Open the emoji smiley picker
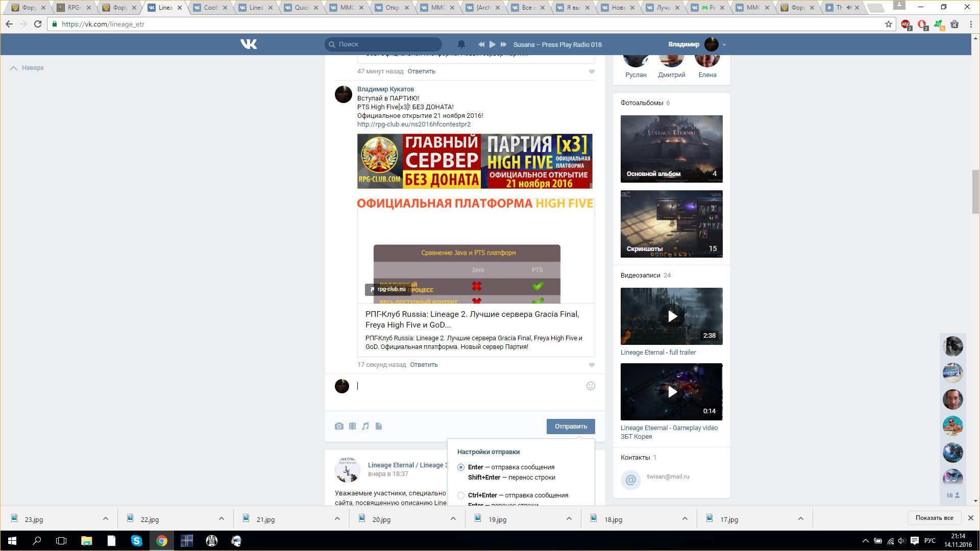Screen dimensions: 980x551 point(591,386)
